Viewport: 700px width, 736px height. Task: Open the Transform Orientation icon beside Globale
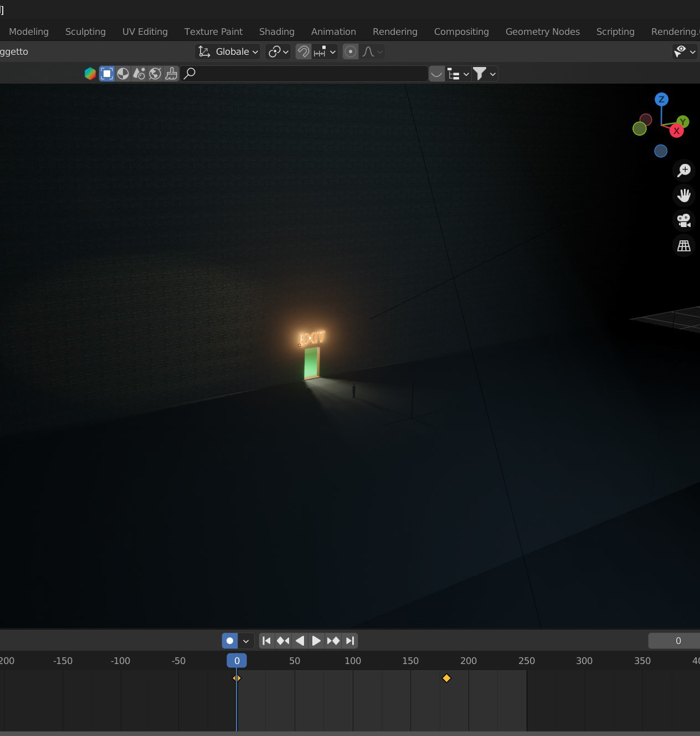pos(204,52)
